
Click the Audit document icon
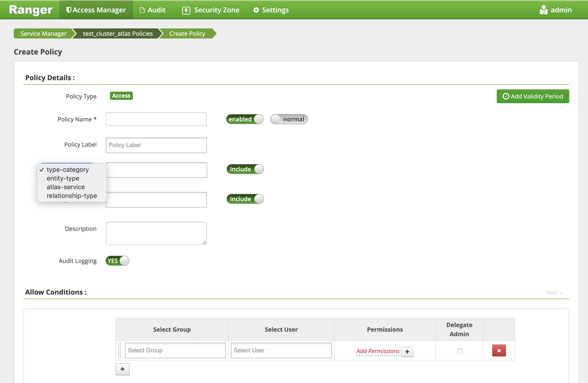coord(142,10)
